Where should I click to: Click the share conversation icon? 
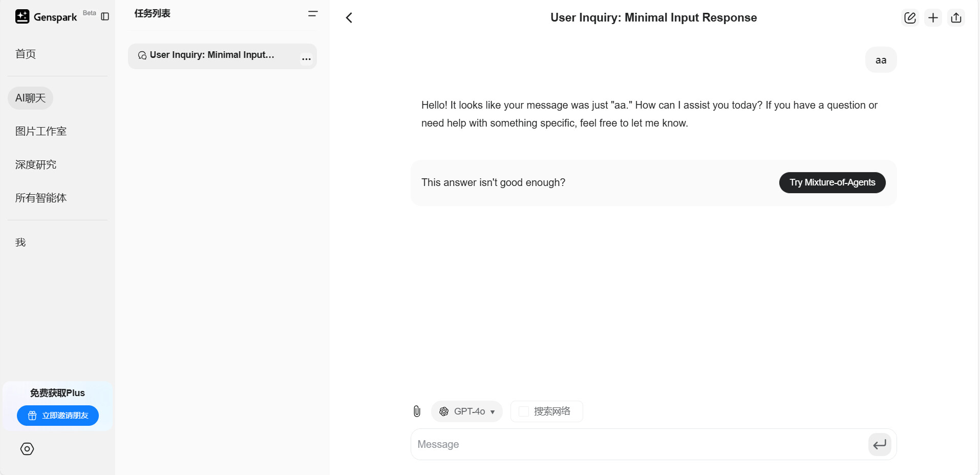click(x=956, y=18)
